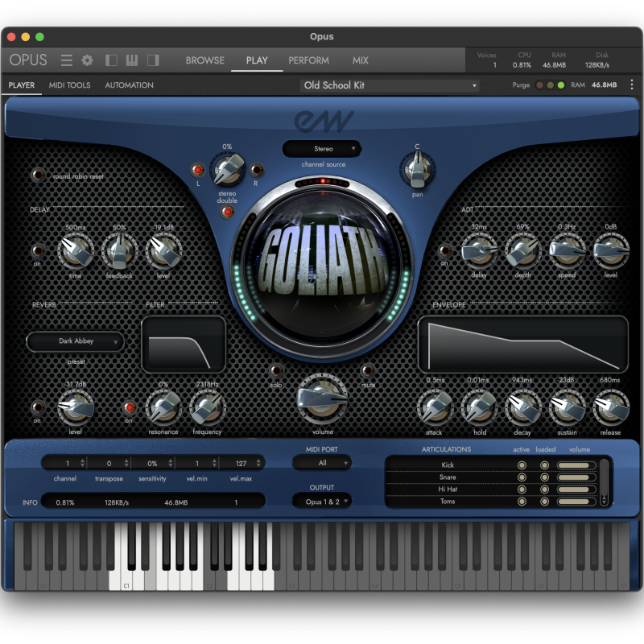Open the Opus 1 & 2 output dropdown
644x644 pixels.
(x=321, y=502)
